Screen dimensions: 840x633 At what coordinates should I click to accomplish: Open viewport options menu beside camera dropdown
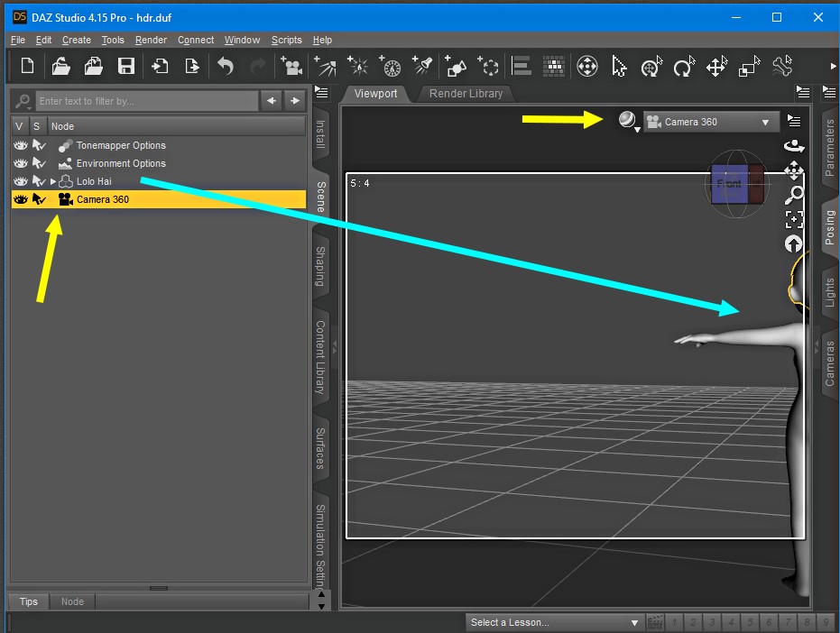(x=794, y=121)
